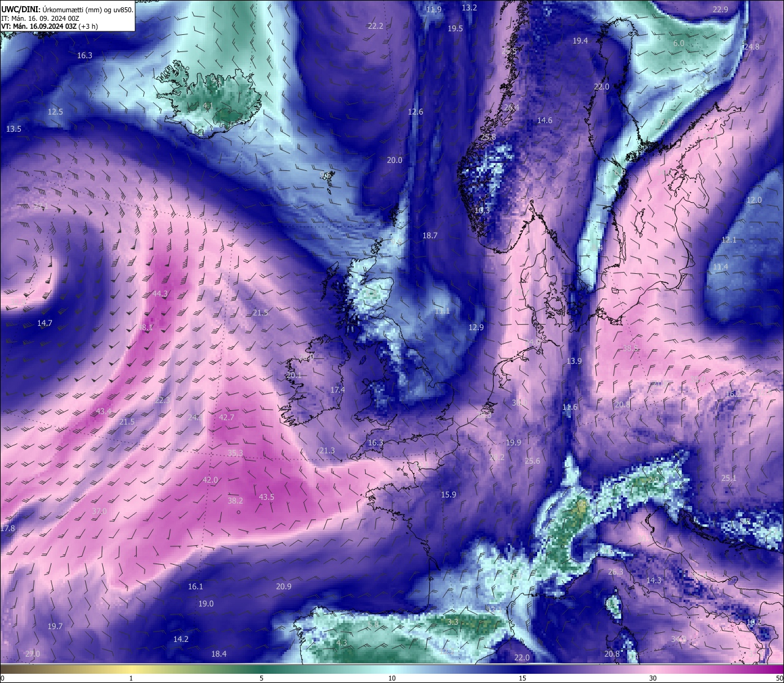The image size is (784, 683).
Task: Click the 14.2 value label
Action: [181, 639]
